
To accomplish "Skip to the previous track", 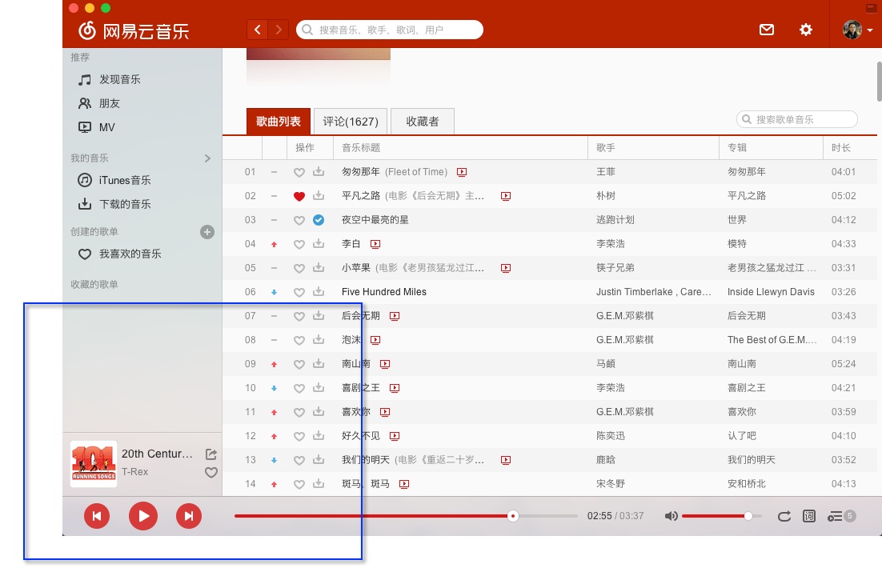I will (x=97, y=516).
